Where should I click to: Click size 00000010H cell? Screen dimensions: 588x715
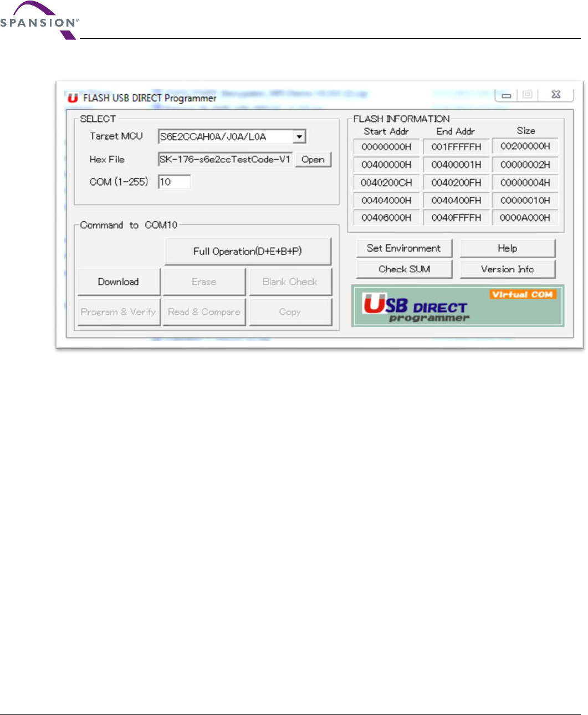pyautogui.click(x=525, y=200)
